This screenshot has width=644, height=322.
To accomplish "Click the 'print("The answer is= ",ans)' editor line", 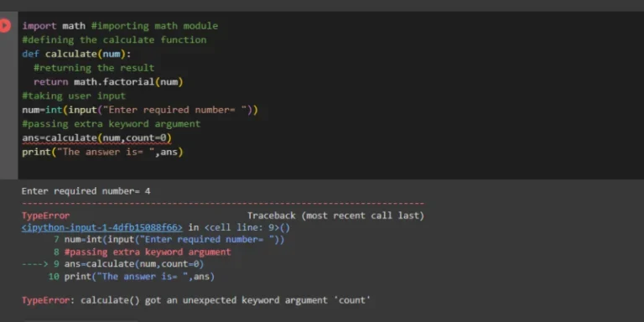I will (102, 152).
